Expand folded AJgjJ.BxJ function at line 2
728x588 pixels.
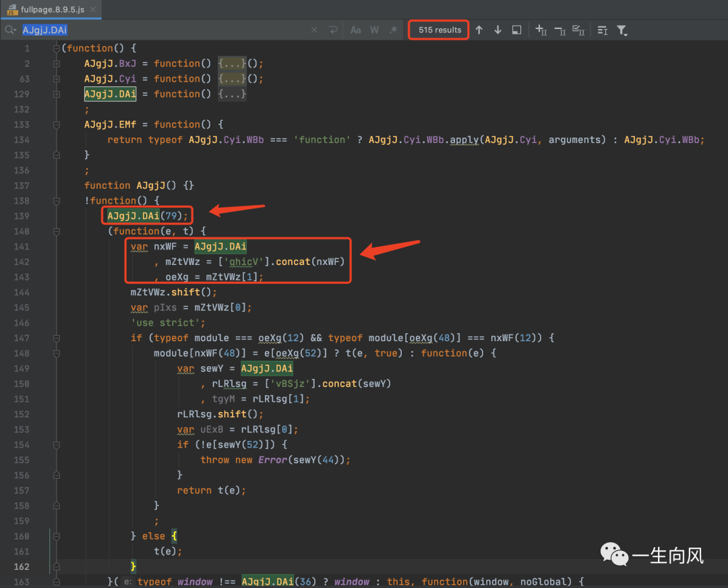click(56, 63)
